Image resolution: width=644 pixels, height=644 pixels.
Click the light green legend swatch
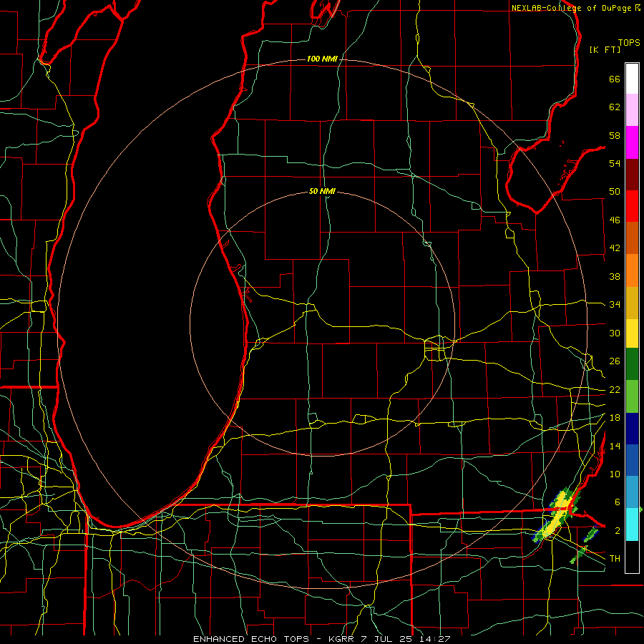[632, 396]
